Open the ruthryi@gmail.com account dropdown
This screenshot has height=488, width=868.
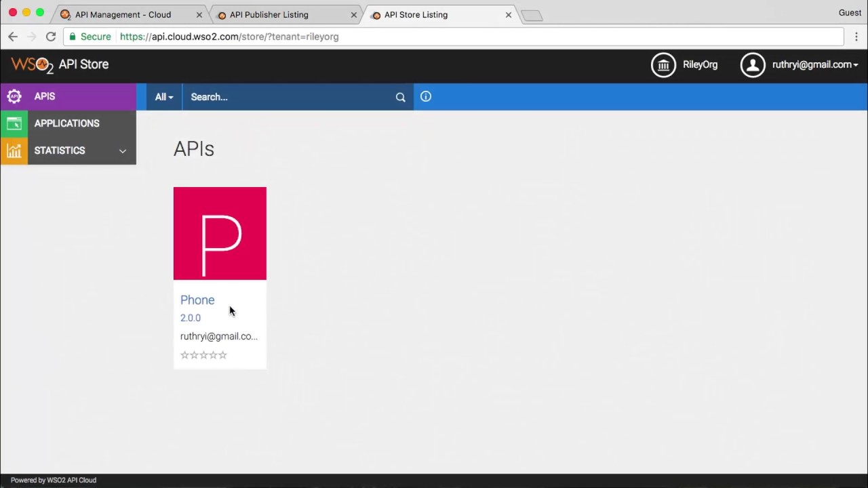click(815, 65)
